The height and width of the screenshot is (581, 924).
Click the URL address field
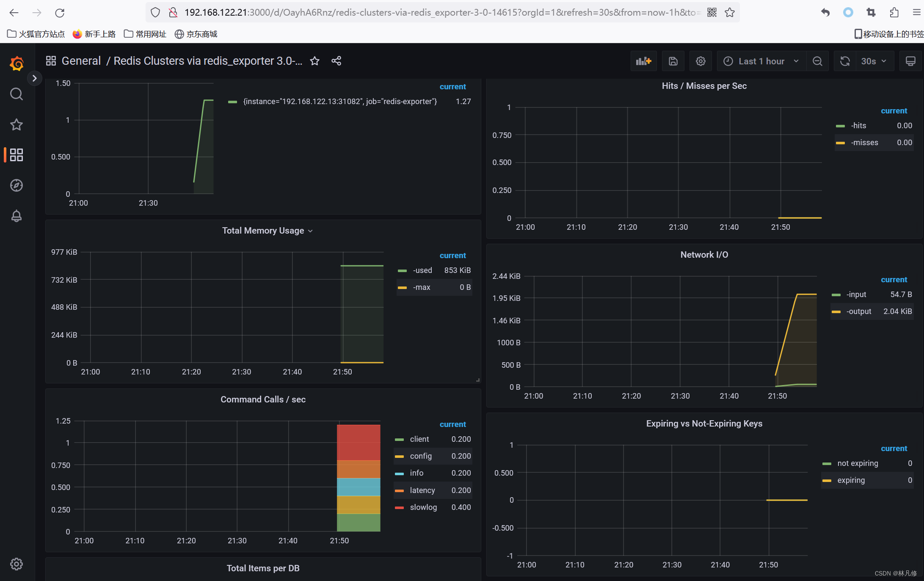[x=442, y=13]
